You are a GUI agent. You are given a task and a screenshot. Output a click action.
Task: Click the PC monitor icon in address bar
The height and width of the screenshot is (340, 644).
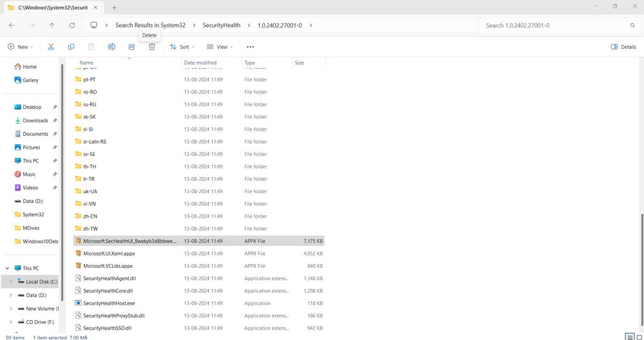pyautogui.click(x=93, y=25)
